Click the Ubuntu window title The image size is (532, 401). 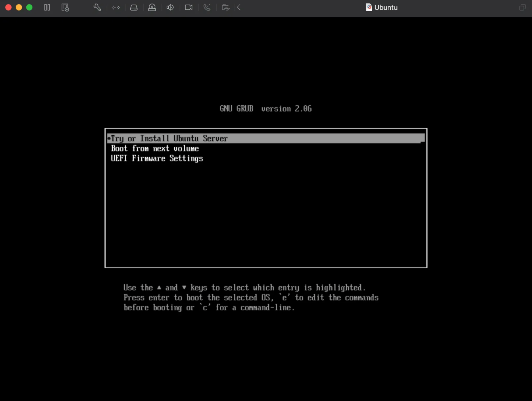coord(386,8)
